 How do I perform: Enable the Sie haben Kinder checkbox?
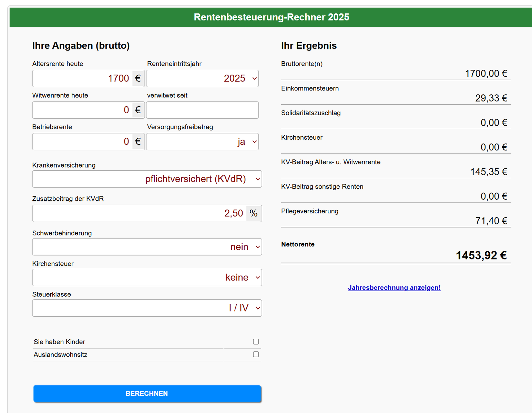(256, 341)
